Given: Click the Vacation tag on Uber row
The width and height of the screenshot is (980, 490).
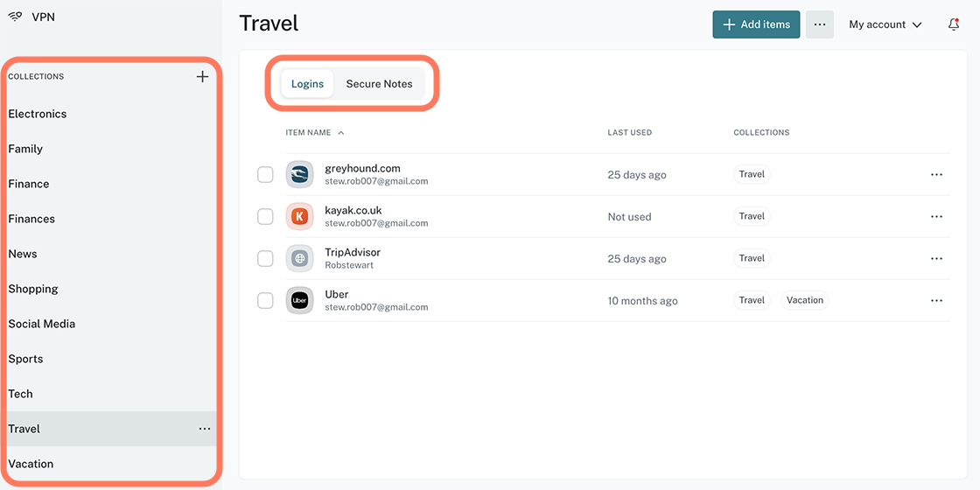Looking at the screenshot, I should (x=804, y=300).
